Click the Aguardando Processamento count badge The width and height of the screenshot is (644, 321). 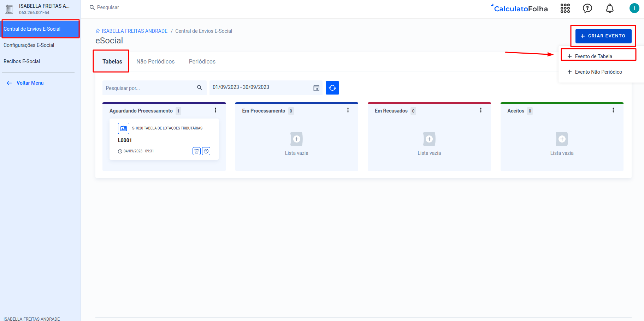tap(178, 111)
